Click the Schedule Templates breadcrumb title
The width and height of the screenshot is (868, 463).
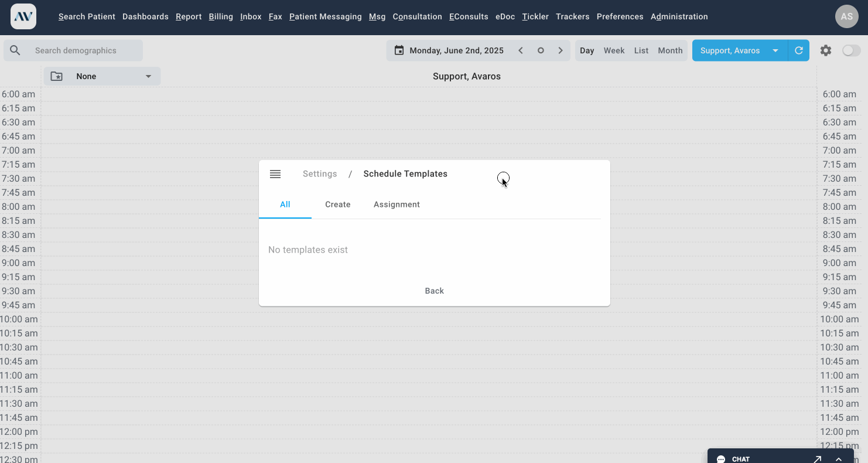405,174
